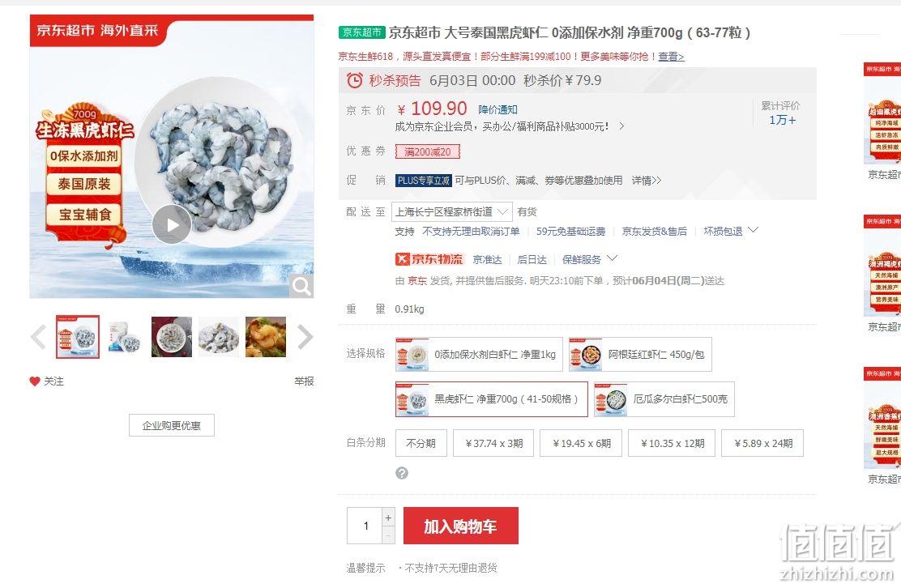Select ¥19.45 x 6期 installment option

[581, 443]
